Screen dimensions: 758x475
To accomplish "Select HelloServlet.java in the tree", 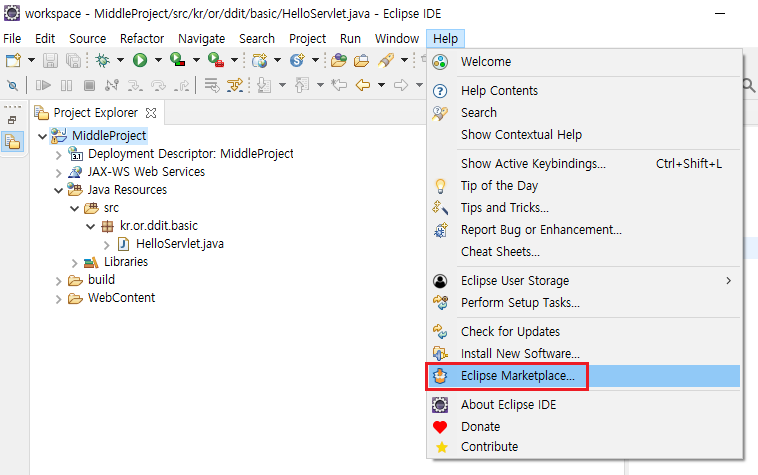I will coord(180,244).
